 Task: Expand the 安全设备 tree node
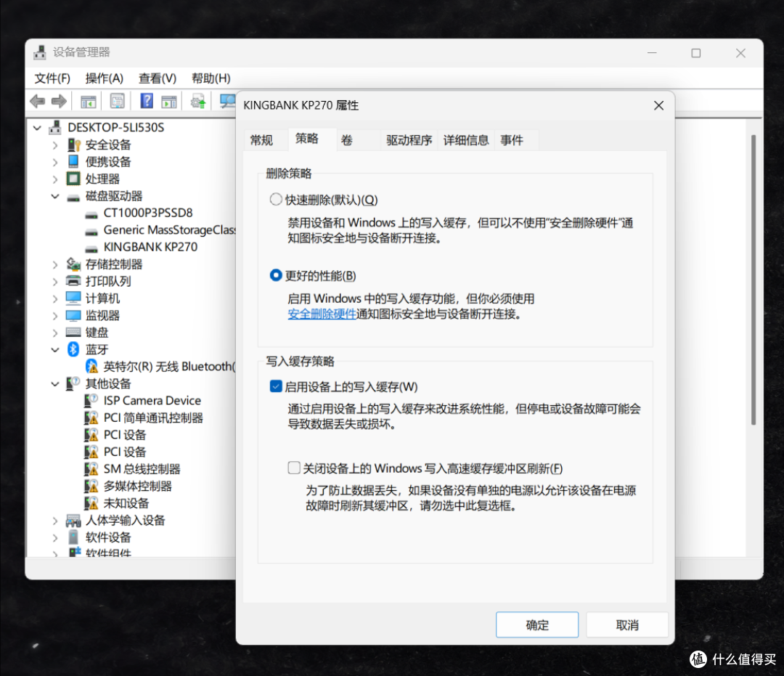pyautogui.click(x=55, y=145)
